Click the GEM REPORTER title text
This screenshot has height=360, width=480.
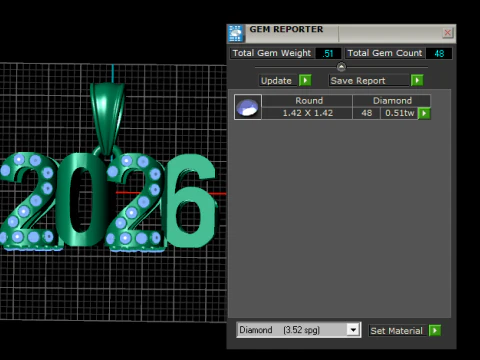286,29
